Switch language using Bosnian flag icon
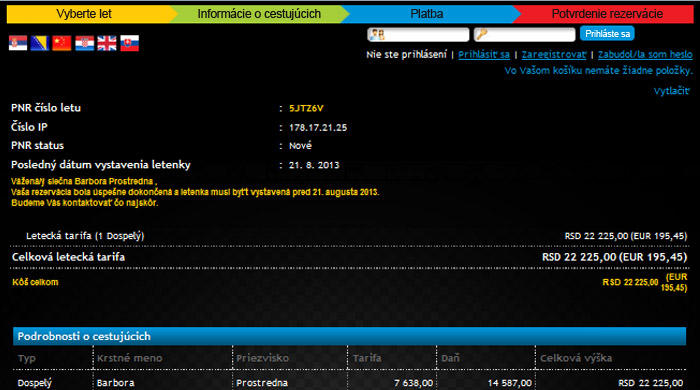This screenshot has height=390, width=700. [x=40, y=43]
